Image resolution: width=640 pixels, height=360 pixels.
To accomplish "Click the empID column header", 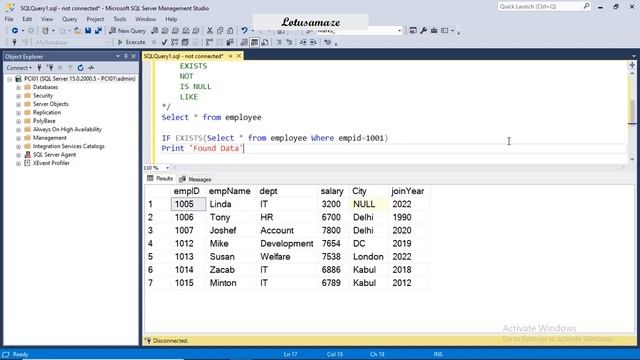I will pos(187,191).
